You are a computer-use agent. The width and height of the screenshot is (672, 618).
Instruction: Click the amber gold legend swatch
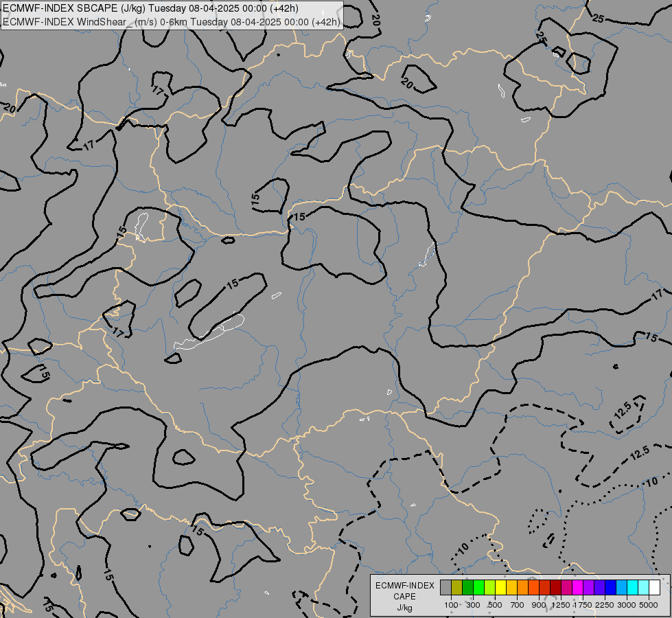[511, 587]
